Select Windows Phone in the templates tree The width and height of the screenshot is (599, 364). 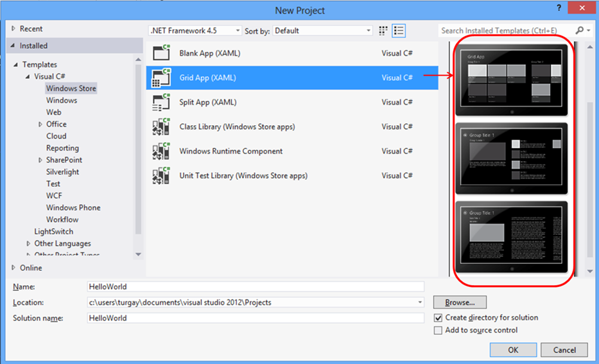click(73, 207)
